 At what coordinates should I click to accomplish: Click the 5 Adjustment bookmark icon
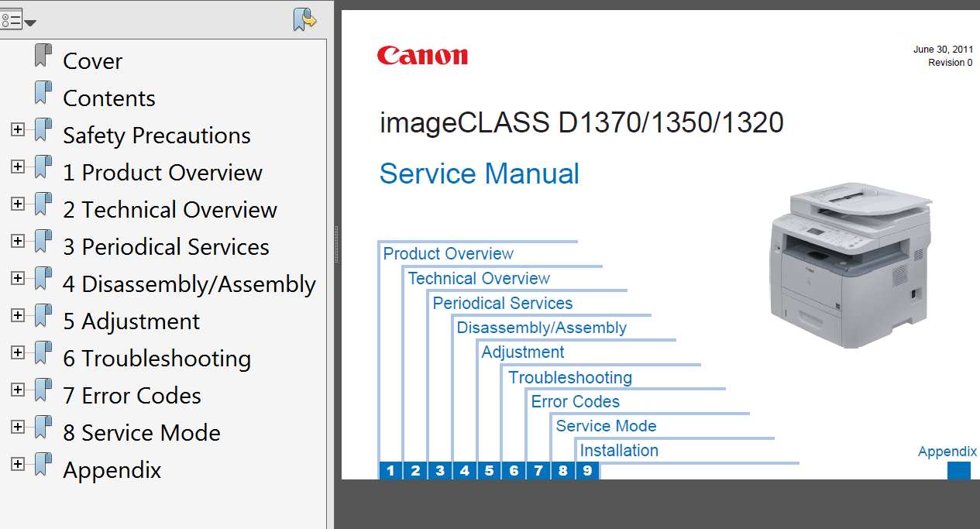pos(43,317)
